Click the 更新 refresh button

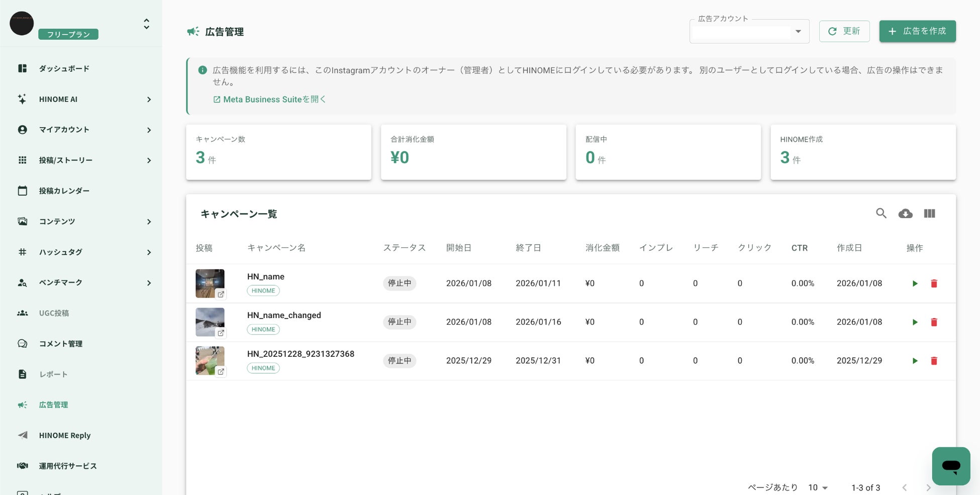844,31
